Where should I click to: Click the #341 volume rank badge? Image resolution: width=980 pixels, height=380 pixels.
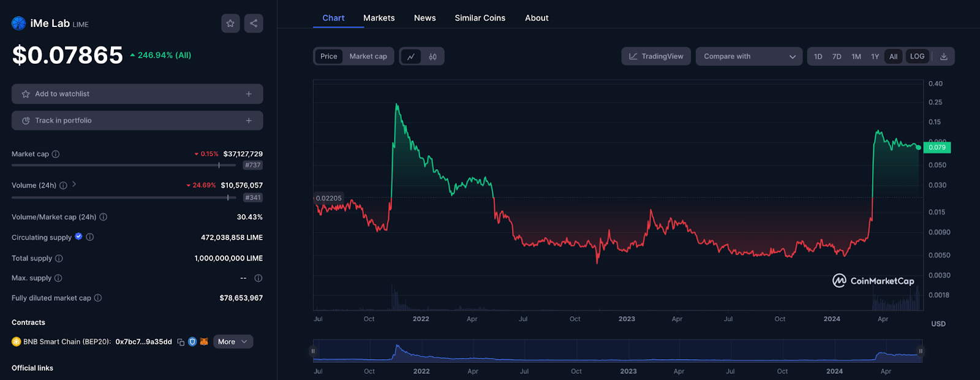tap(253, 197)
